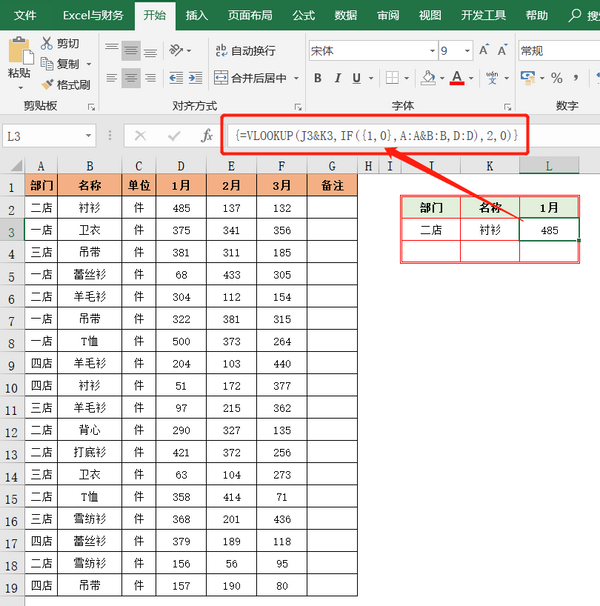Viewport: 600px width, 606px height.
Task: Open the borders dropdown arrow
Action: tap(406, 78)
